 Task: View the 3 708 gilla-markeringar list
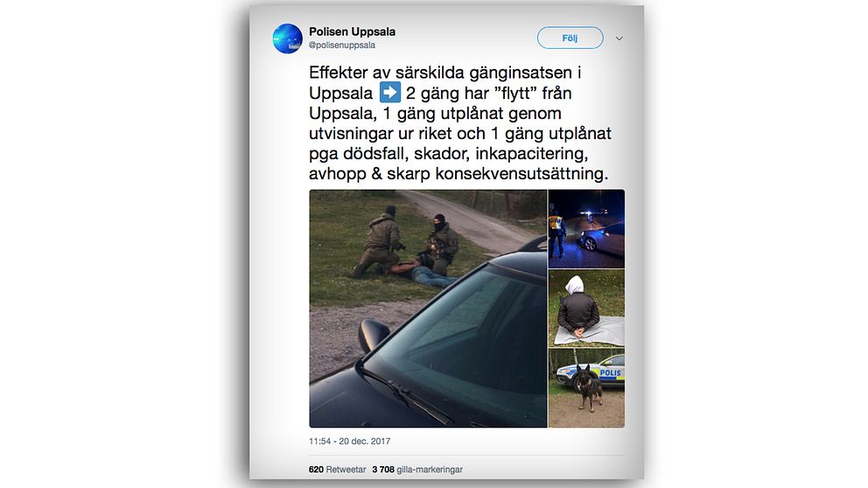pyautogui.click(x=417, y=469)
